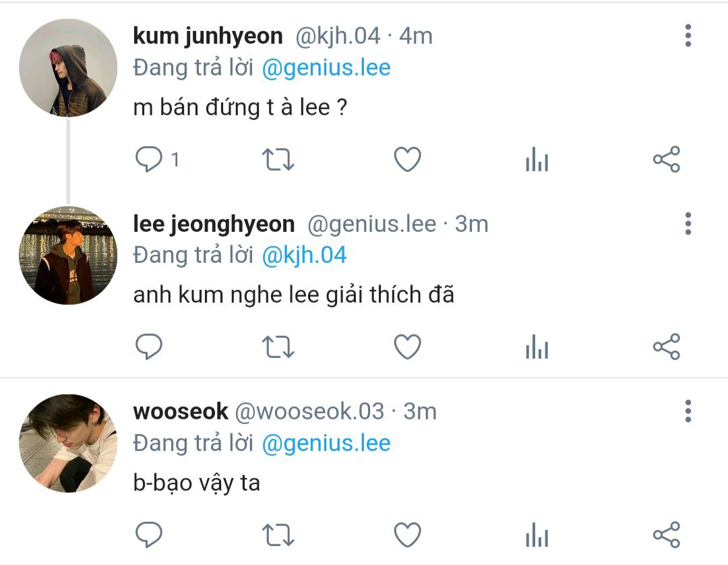Share kum junhyeon's tweet

point(667,159)
